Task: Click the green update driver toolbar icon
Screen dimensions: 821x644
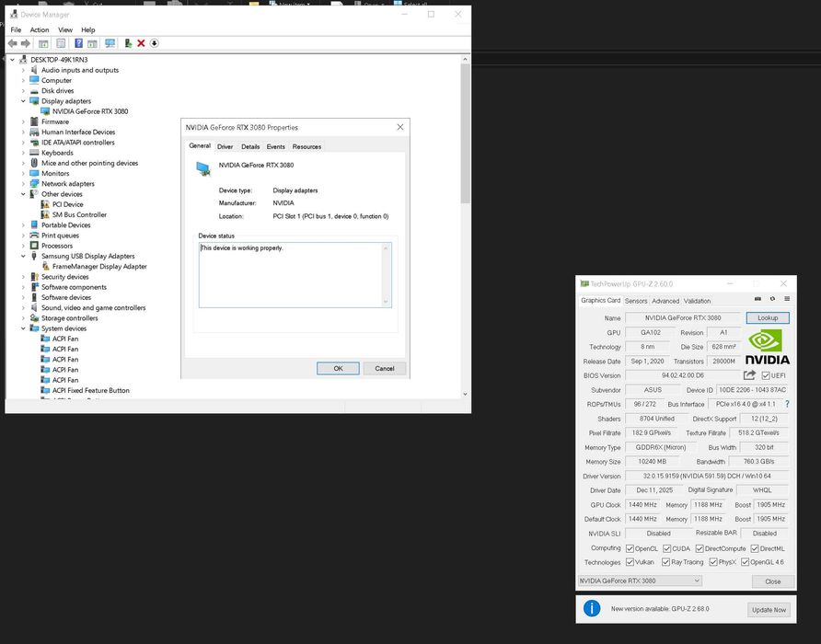Action: [128, 43]
